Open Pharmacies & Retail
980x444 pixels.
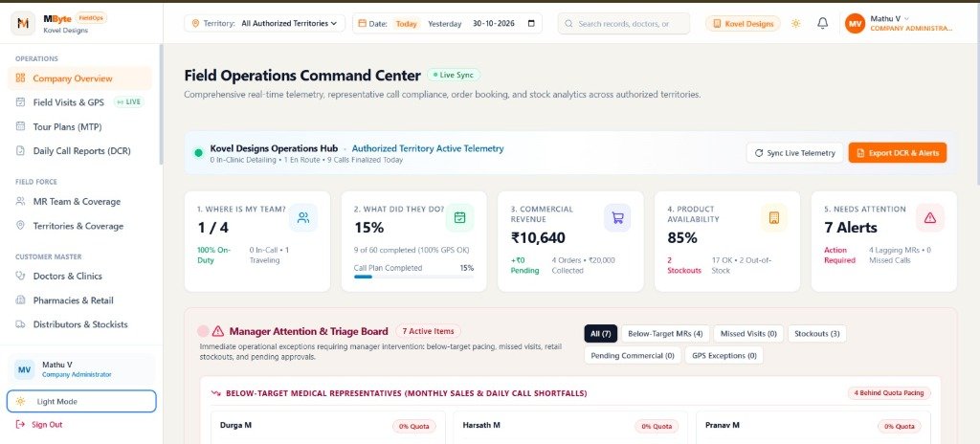point(79,300)
